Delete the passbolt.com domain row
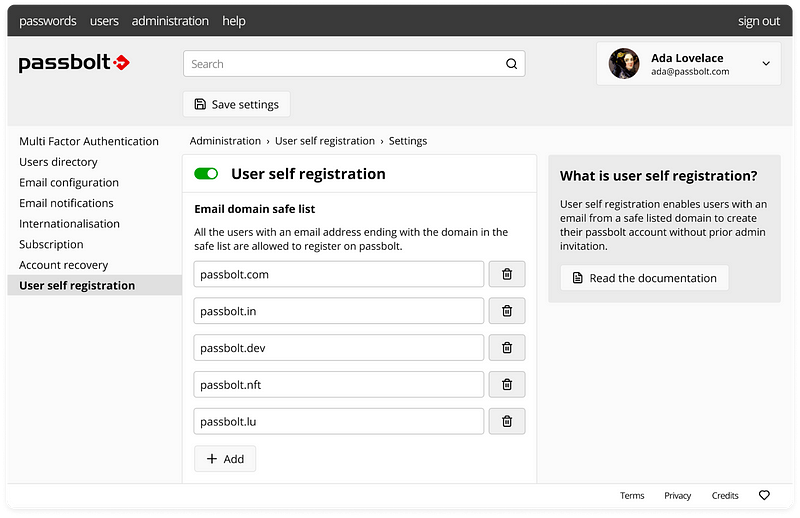Image resolution: width=800 pixels, height=518 pixels. 507,274
